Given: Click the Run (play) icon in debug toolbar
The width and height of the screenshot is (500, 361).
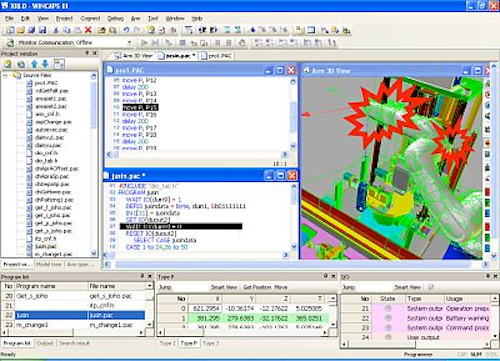Looking at the screenshot, I should pyautogui.click(x=144, y=43).
